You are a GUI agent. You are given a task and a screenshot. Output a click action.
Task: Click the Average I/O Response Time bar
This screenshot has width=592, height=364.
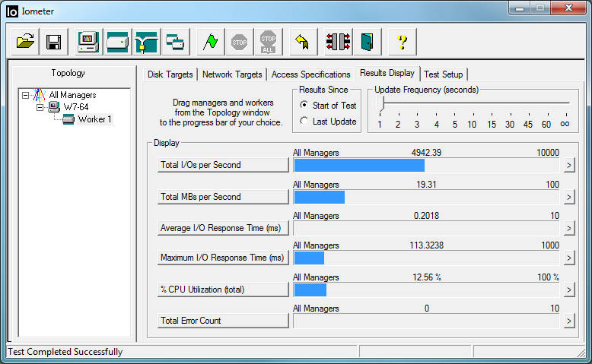pos(426,228)
